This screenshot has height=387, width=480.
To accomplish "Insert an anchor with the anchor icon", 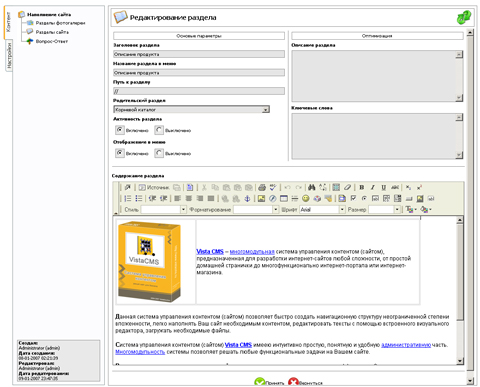I will (x=247, y=199).
